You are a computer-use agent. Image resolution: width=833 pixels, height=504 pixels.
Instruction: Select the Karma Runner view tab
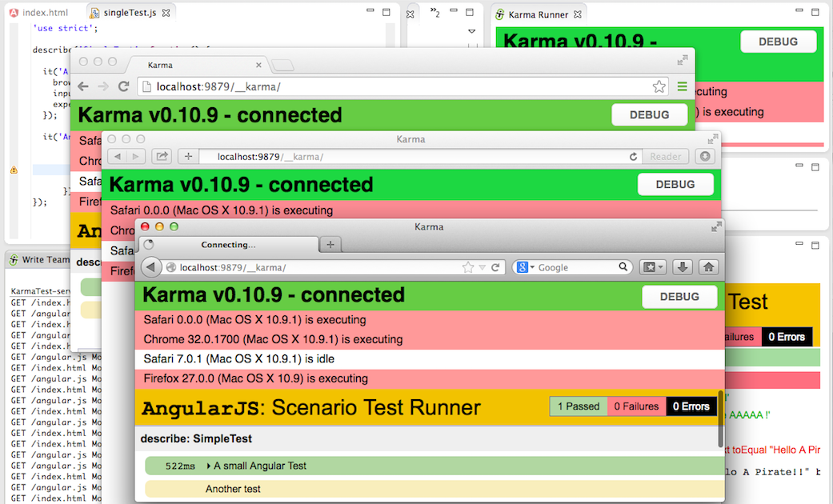[538, 14]
